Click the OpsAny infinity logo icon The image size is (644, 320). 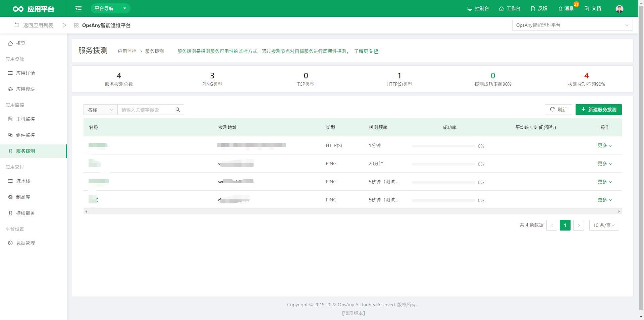(x=18, y=9)
